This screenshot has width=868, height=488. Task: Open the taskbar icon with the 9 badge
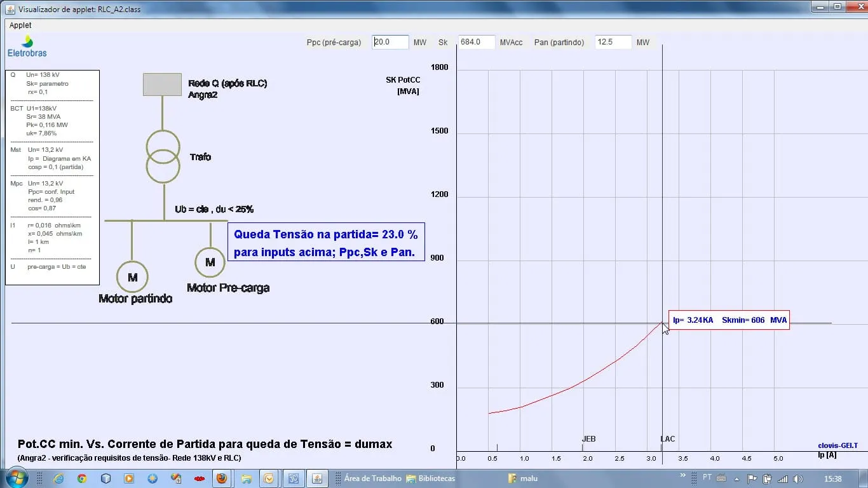(176, 478)
